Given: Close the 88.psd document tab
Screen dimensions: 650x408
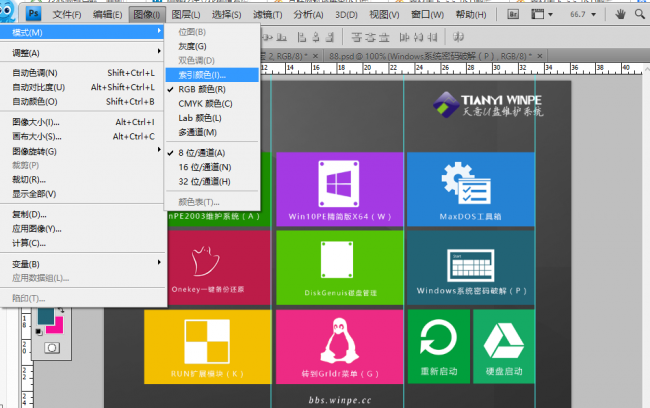Looking at the screenshot, I should [x=540, y=56].
